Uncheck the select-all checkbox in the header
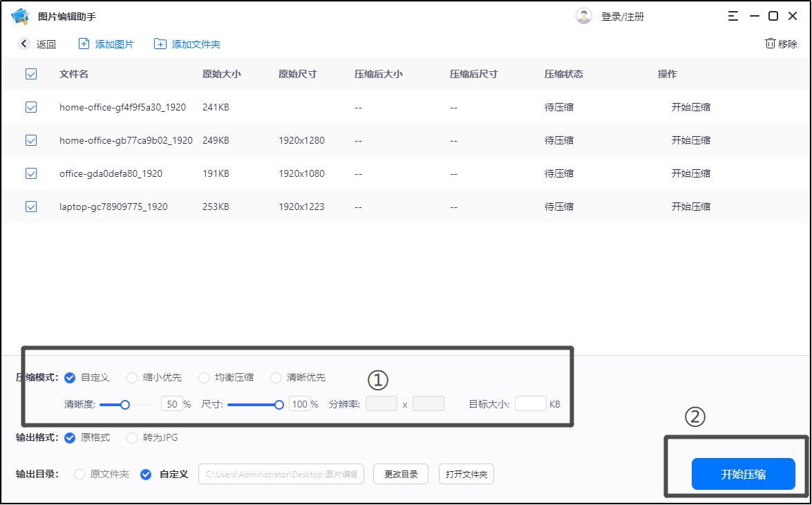 click(30, 74)
